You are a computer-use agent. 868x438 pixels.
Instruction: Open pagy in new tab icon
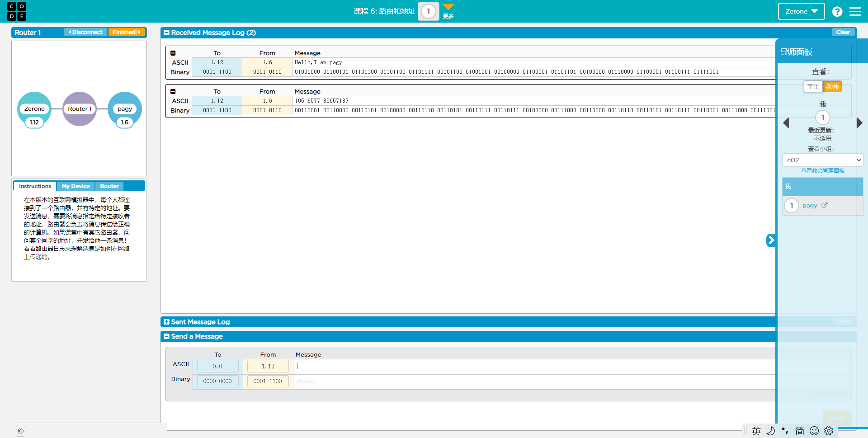pos(825,205)
